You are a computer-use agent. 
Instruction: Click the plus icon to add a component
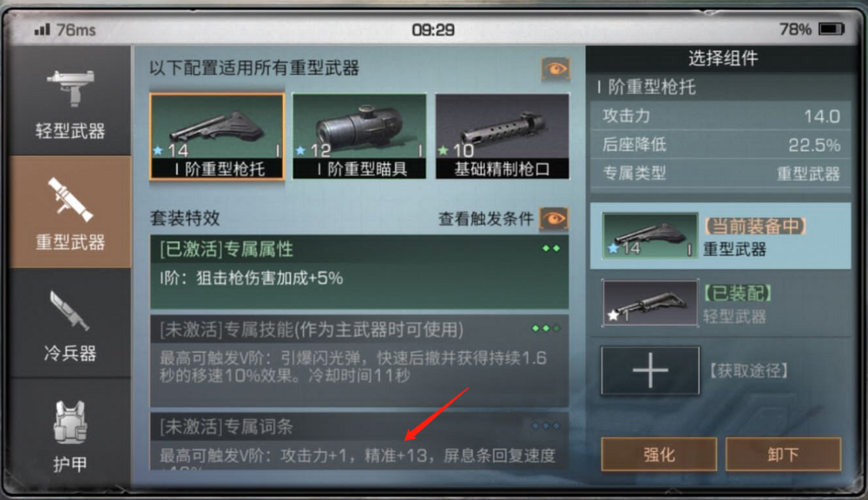(650, 370)
